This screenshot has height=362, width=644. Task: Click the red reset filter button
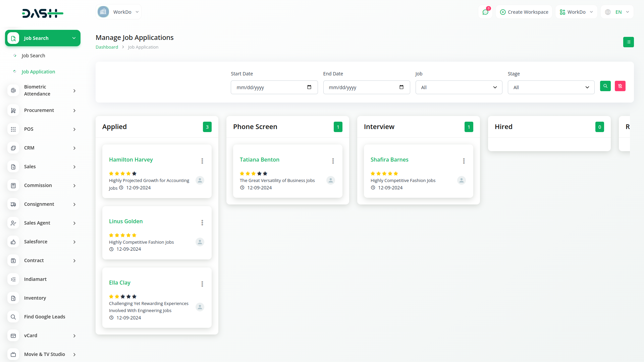coord(620,86)
